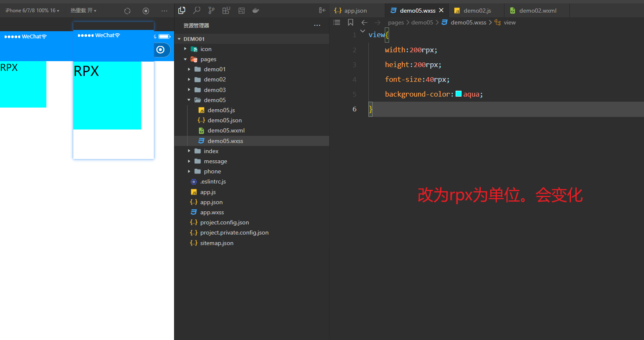Click the width:200rpx code line
The image size is (644, 340).
[411, 50]
